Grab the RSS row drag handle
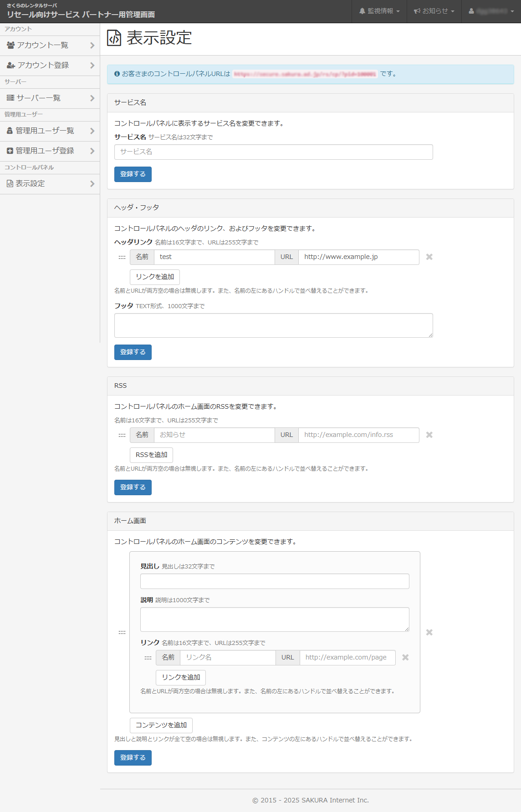Screen dimensions: 521x812 (122, 435)
